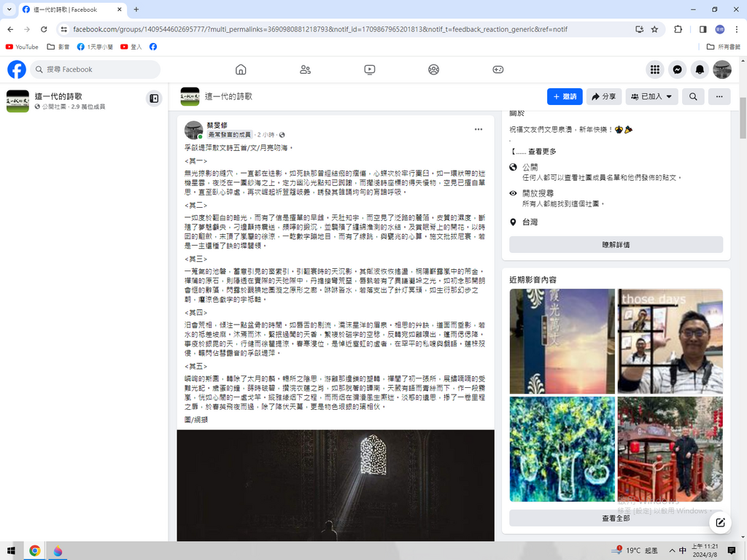Open the notifications bell icon
Screen dimensions: 747x560
(x=700, y=69)
